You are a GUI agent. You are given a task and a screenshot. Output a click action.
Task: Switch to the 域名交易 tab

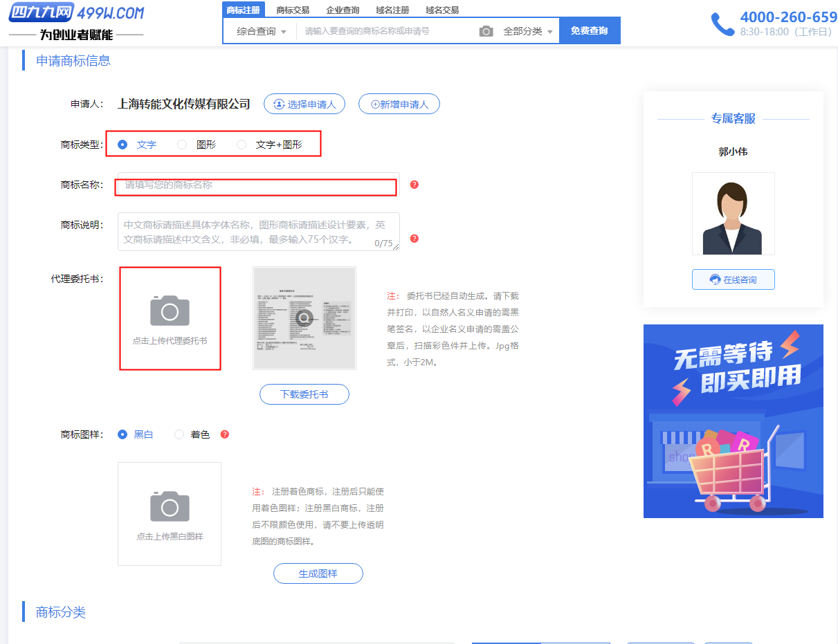coord(442,10)
